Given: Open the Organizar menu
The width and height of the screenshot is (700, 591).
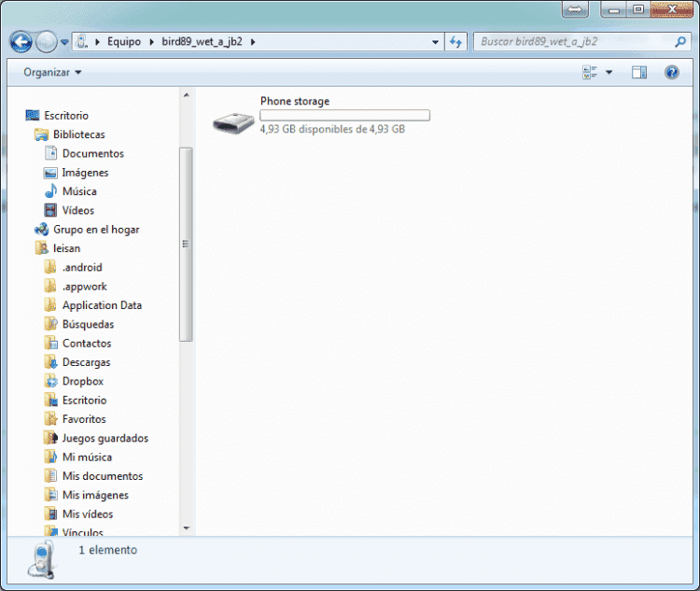Looking at the screenshot, I should [52, 73].
